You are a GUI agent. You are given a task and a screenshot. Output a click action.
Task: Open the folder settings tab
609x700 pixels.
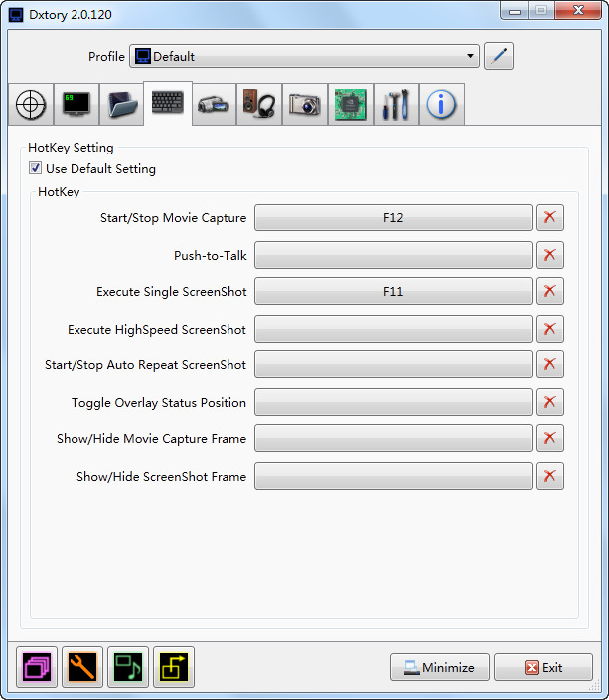click(x=122, y=105)
